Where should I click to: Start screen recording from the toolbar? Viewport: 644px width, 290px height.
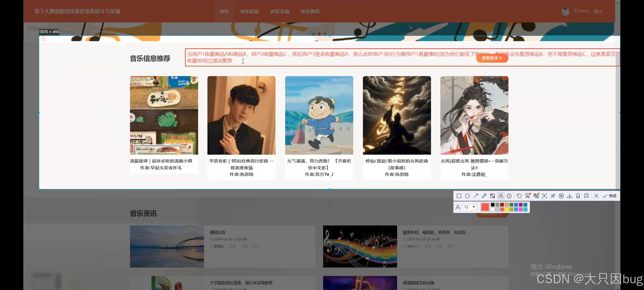point(561,196)
